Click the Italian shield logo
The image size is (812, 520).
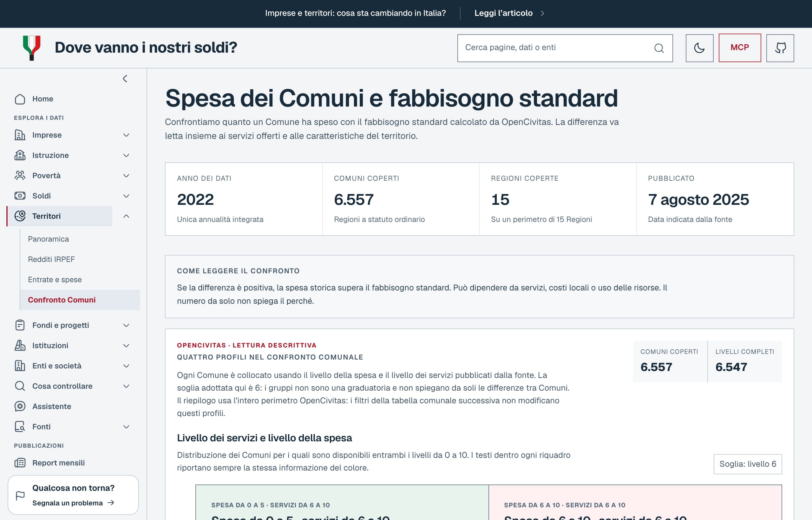[32, 48]
